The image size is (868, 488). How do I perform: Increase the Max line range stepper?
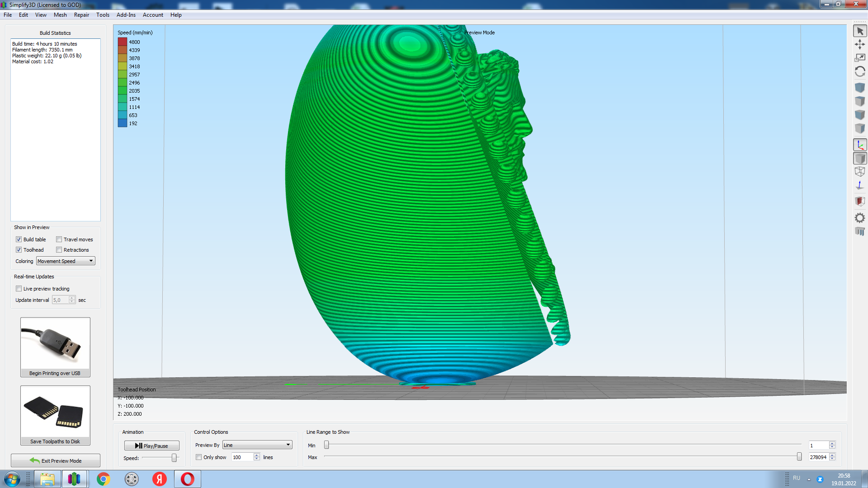pos(832,455)
